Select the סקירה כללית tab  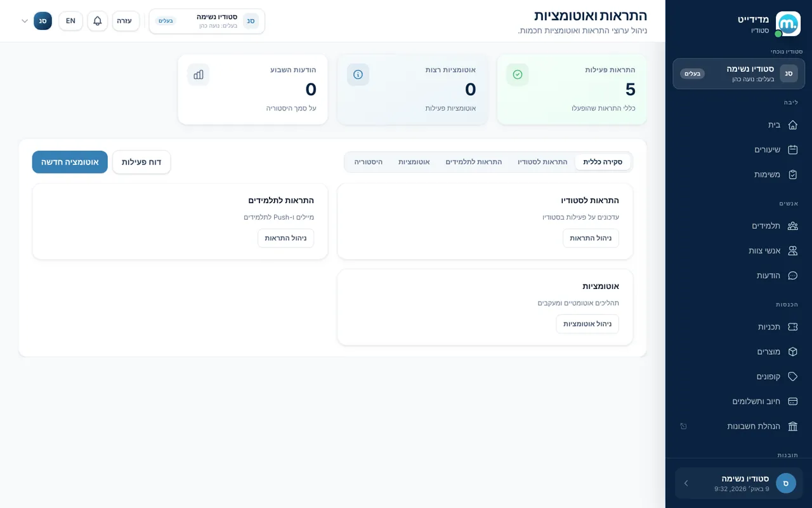(603, 162)
